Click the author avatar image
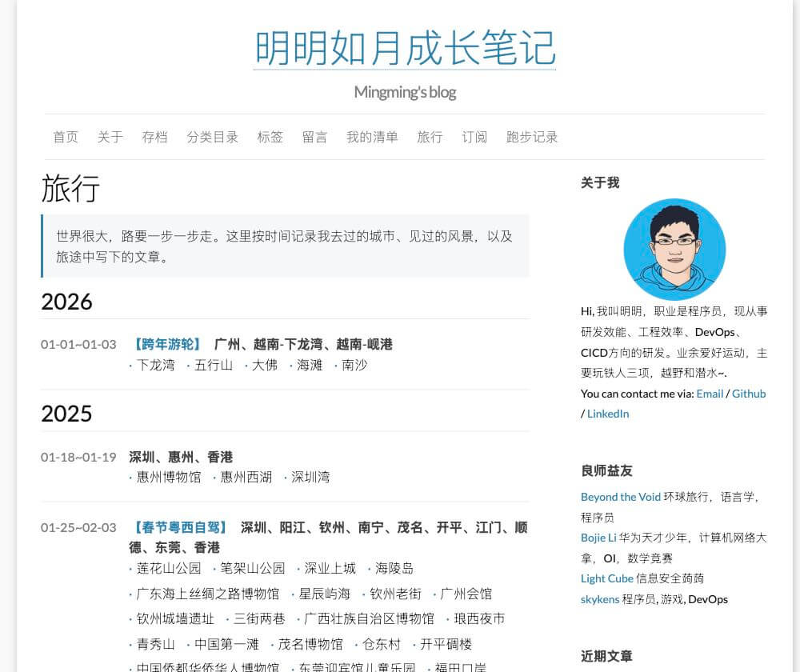This screenshot has height=672, width=800. point(674,249)
